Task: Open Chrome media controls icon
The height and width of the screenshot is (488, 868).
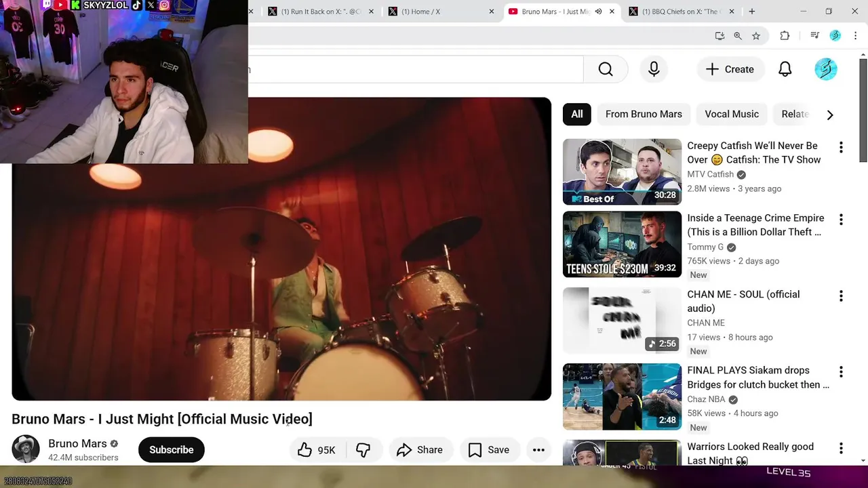Action: pyautogui.click(x=814, y=36)
